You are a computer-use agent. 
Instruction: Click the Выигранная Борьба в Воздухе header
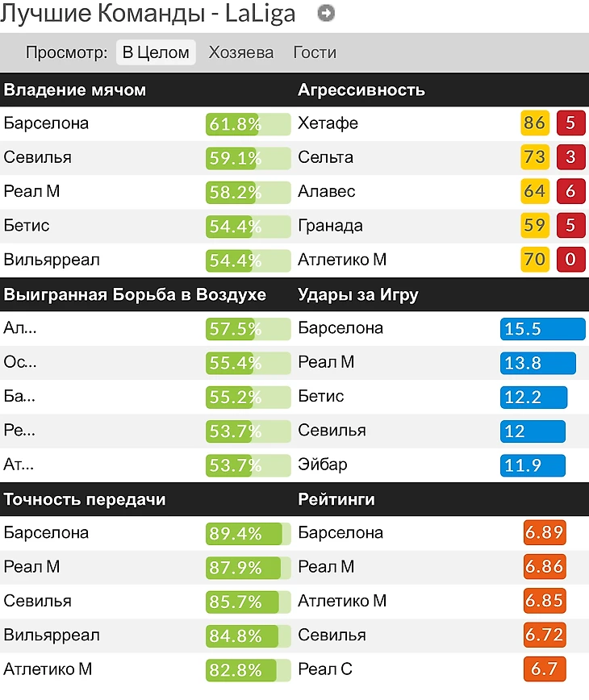[135, 295]
